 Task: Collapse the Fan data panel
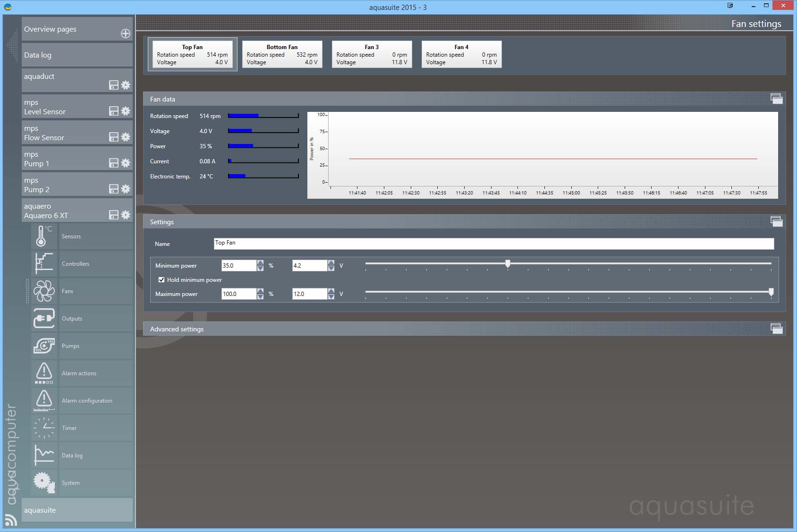[x=776, y=99]
